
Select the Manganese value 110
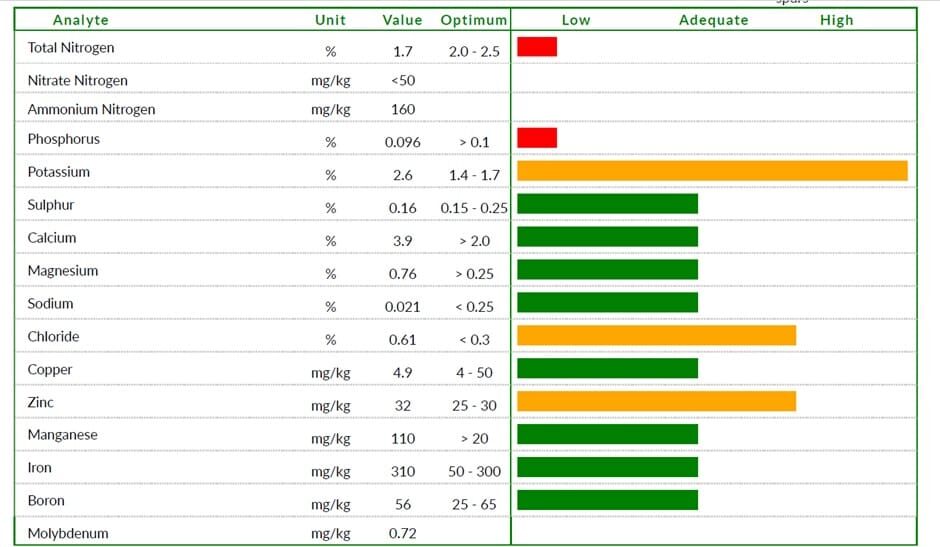(x=403, y=438)
